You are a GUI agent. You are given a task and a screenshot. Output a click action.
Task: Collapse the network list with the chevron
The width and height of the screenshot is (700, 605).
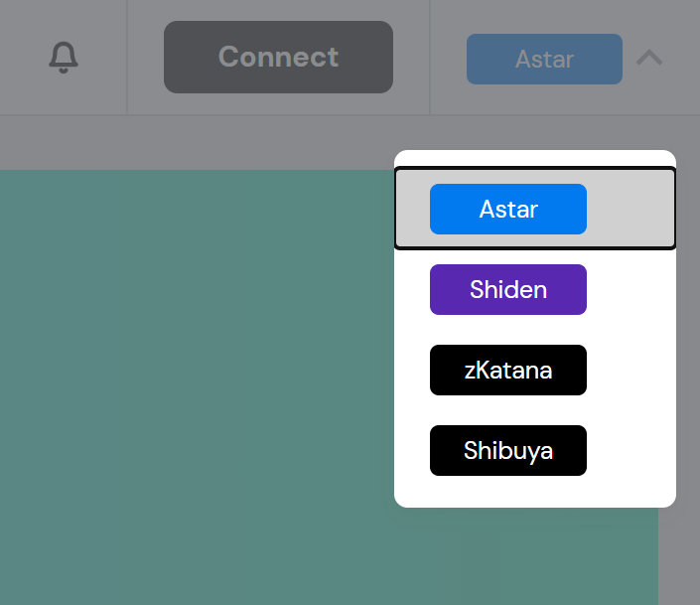pos(649,58)
